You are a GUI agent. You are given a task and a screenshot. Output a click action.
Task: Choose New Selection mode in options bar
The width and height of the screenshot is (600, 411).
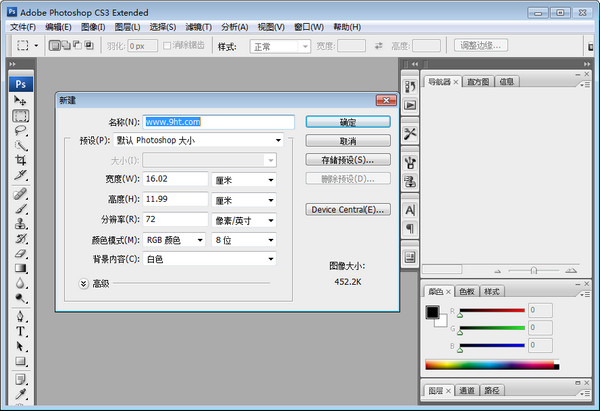pyautogui.click(x=54, y=46)
